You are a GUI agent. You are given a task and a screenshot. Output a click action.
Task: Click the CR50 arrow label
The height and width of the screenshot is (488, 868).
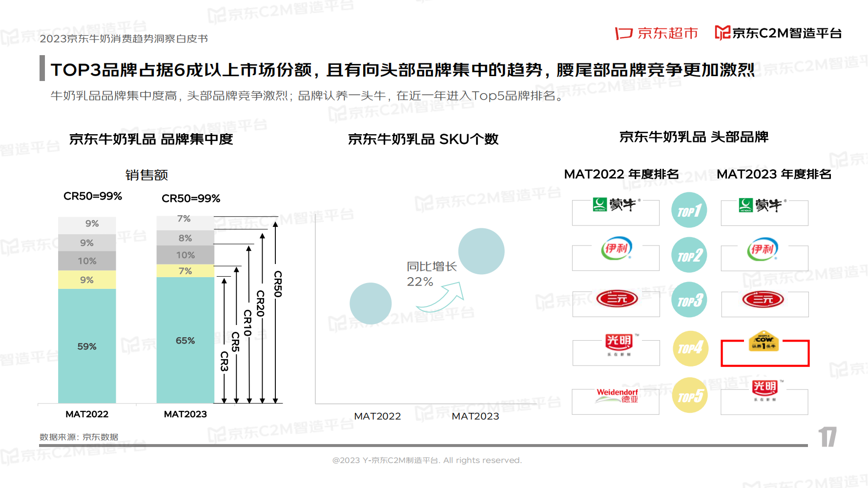pos(278,284)
